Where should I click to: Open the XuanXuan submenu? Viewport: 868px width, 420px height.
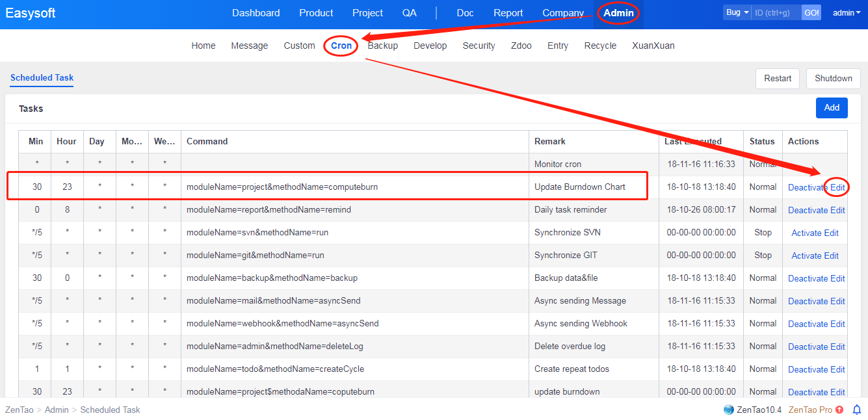(653, 46)
